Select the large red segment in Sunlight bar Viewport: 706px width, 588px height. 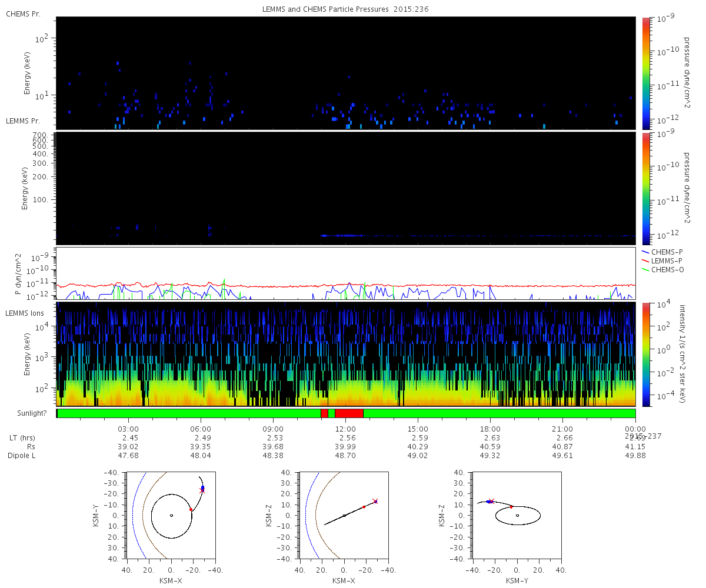pyautogui.click(x=349, y=413)
